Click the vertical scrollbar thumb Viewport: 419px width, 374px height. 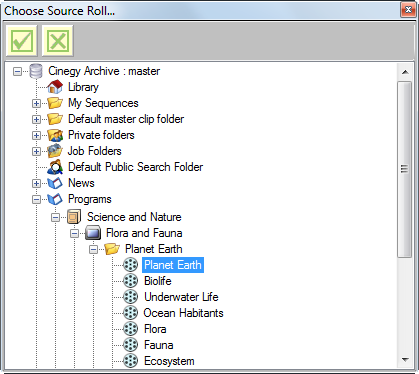(x=405, y=169)
